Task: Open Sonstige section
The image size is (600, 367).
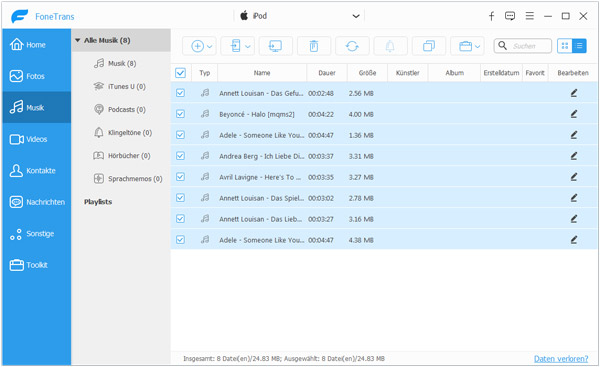Action: (36, 233)
